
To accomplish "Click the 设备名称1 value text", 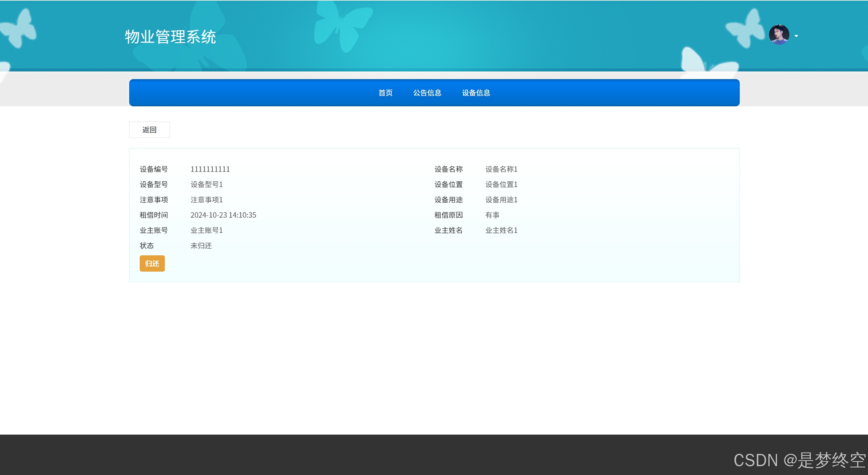I will click(x=501, y=169).
